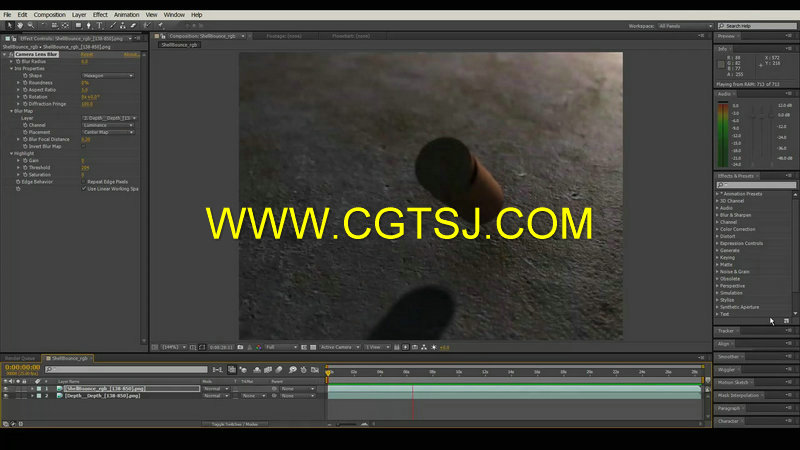Select the Pen tool
The height and width of the screenshot is (450, 800).
click(89, 25)
